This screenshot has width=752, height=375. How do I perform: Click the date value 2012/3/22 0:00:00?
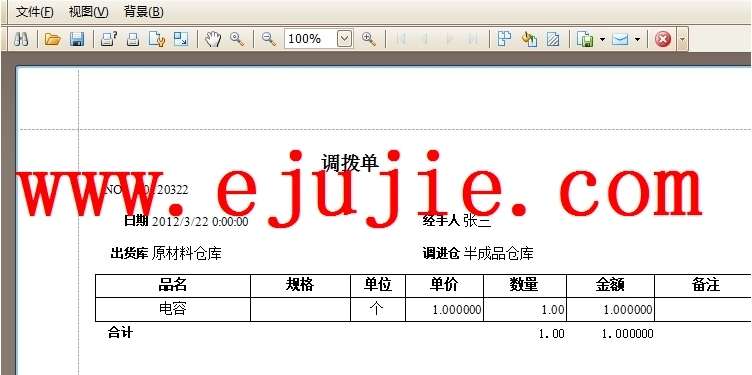coord(200,222)
